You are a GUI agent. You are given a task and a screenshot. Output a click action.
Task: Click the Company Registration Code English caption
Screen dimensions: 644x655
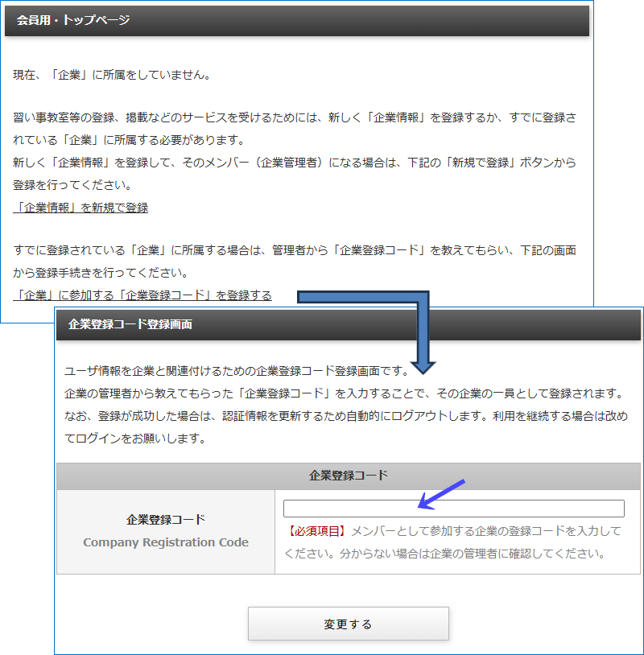click(164, 543)
